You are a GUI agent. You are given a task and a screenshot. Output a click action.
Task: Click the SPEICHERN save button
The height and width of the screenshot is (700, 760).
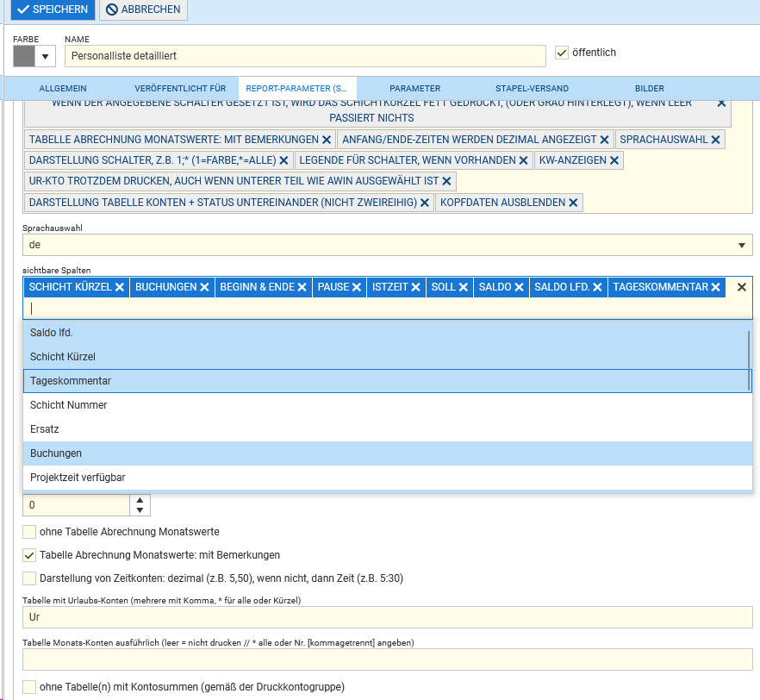pyautogui.click(x=53, y=9)
